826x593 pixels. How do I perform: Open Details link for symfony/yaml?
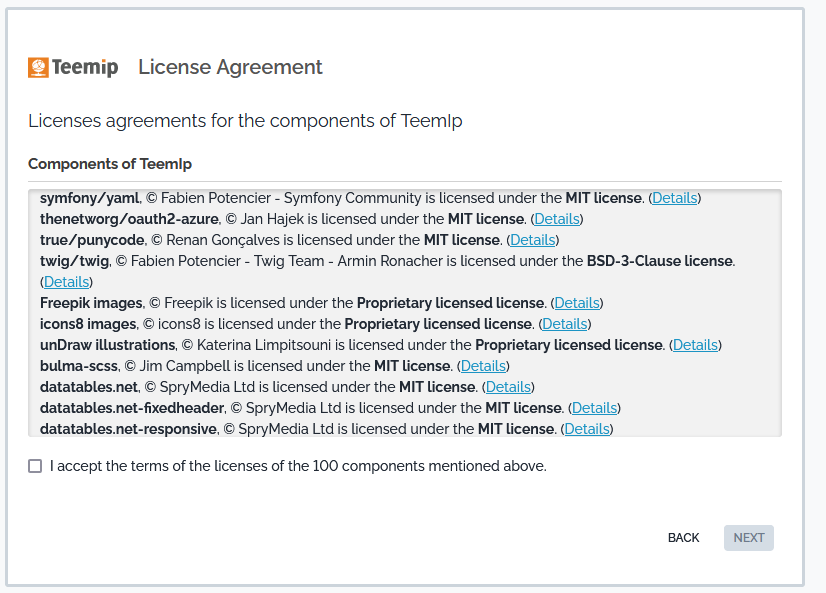click(675, 198)
